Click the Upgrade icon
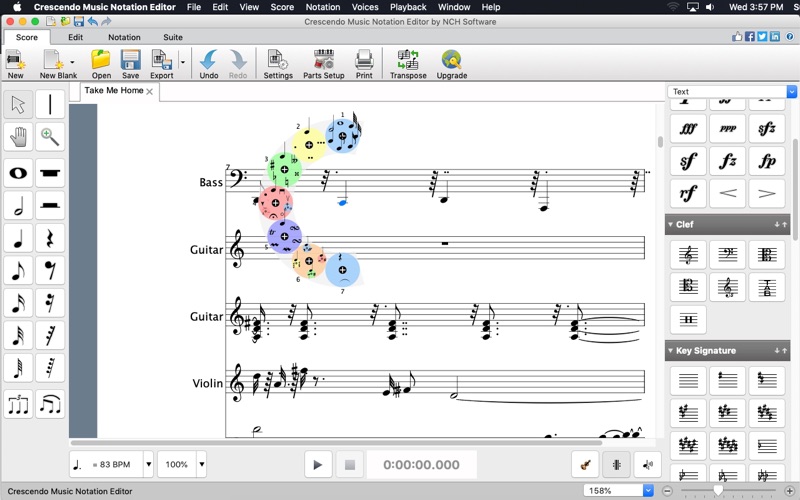Viewport: 800px width, 500px height. (452, 64)
